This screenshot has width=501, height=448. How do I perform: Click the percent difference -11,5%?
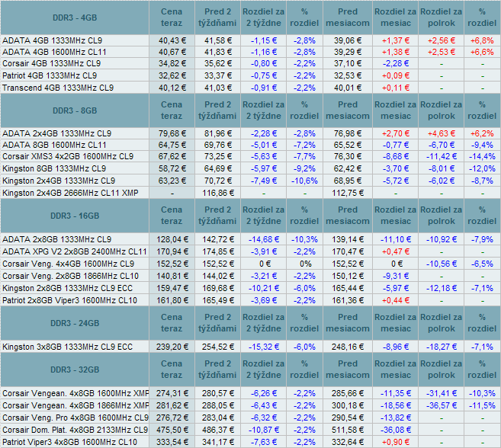click(x=482, y=405)
